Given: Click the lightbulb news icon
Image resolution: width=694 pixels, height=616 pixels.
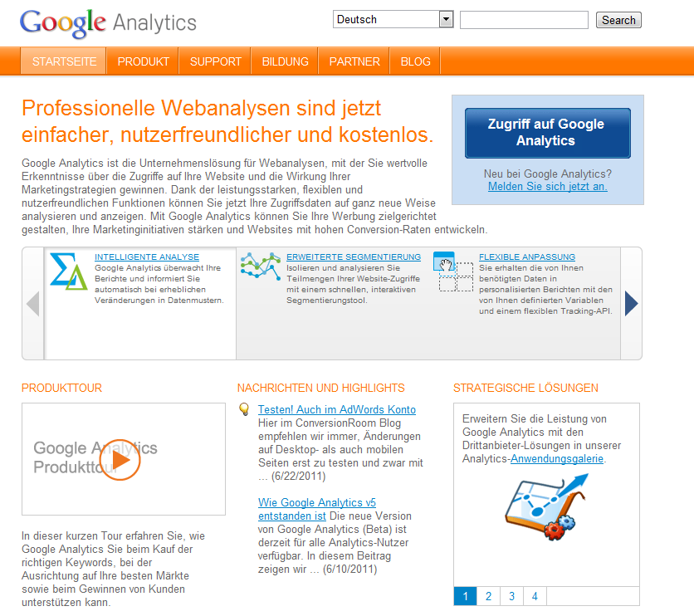Looking at the screenshot, I should pyautogui.click(x=244, y=409).
